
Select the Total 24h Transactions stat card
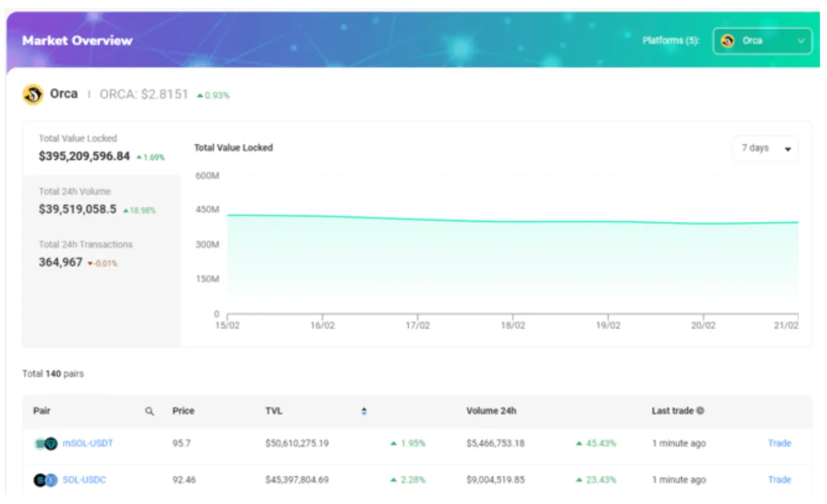pos(101,254)
